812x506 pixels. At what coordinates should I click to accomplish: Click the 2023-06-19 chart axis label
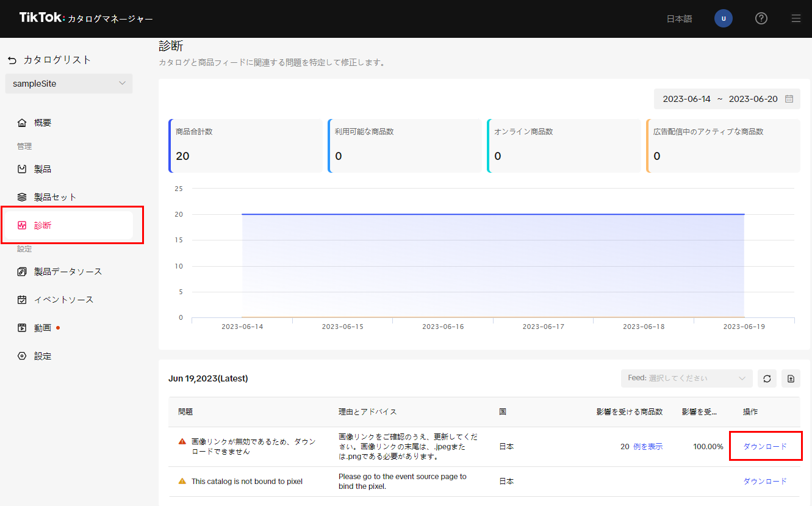pos(744,327)
